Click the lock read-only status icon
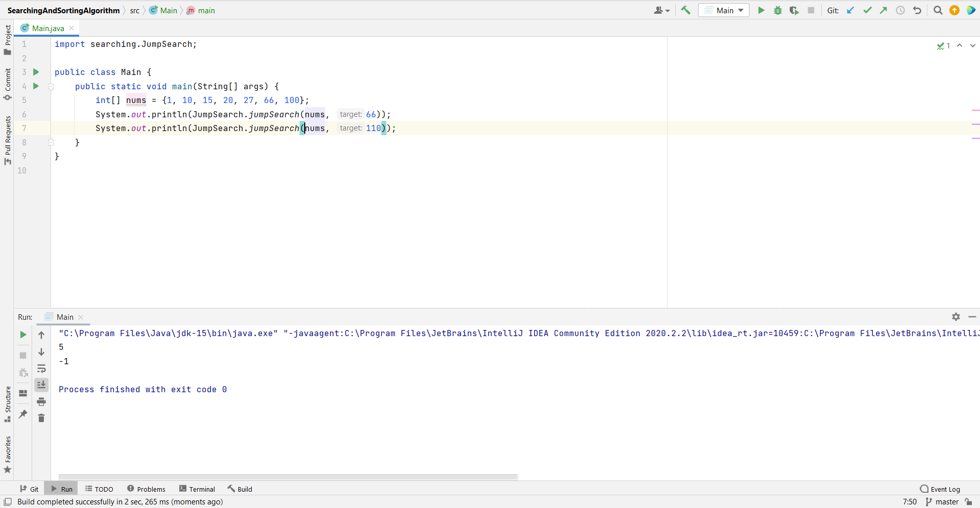Screen dimensions: 980x508 coord(969,502)
